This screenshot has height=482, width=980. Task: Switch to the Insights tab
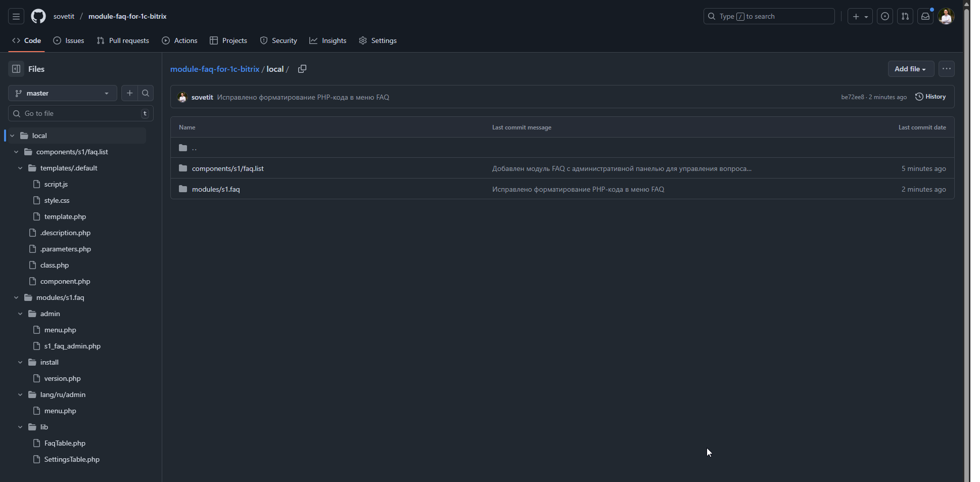pyautogui.click(x=328, y=40)
